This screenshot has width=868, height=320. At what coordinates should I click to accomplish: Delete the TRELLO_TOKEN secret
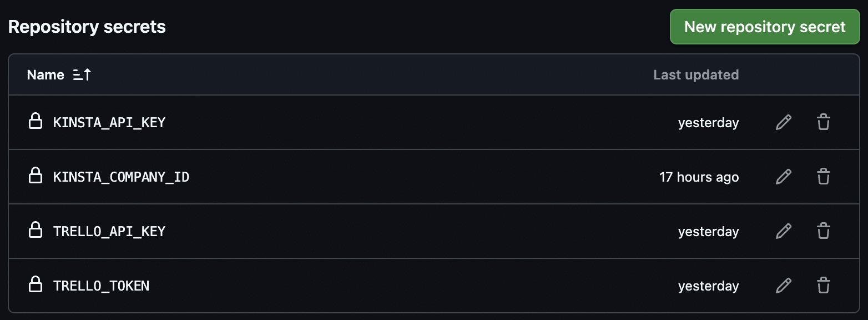click(824, 286)
